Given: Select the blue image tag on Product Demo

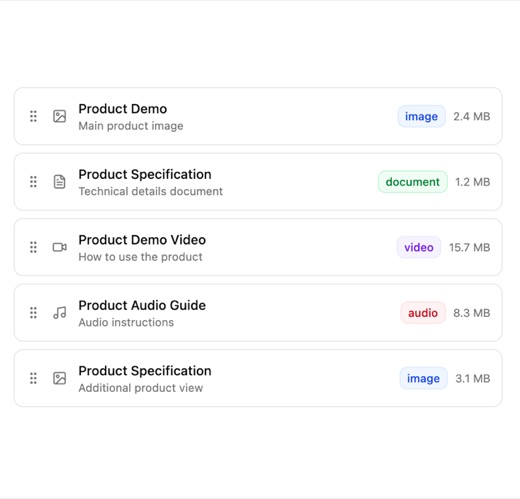Looking at the screenshot, I should click(421, 116).
